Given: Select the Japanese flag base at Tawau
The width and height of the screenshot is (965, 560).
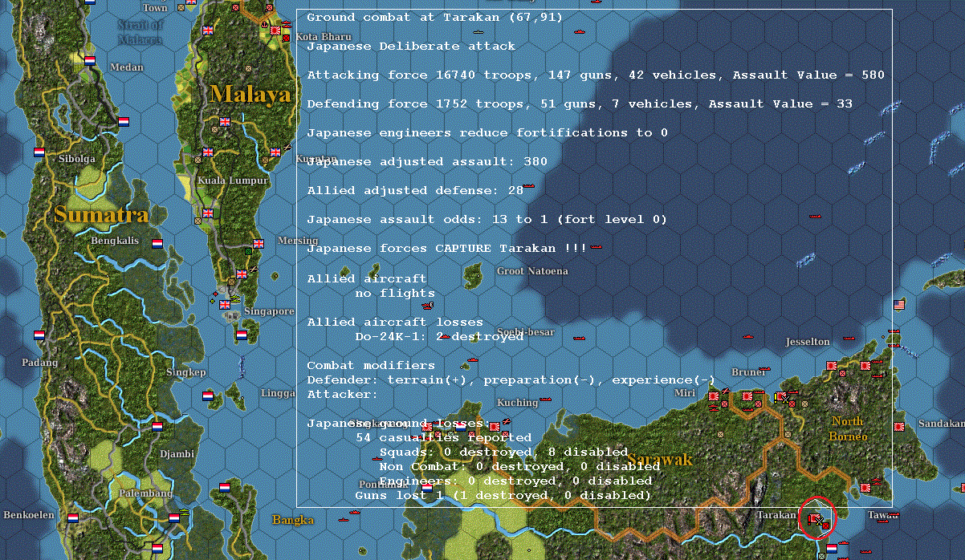Looking at the screenshot, I should 865,487.
